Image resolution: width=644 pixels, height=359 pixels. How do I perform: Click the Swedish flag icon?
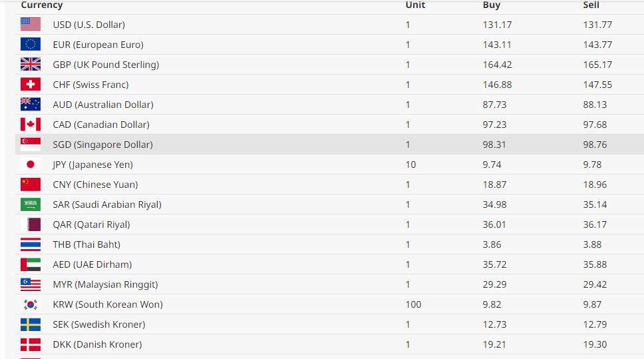(31, 324)
